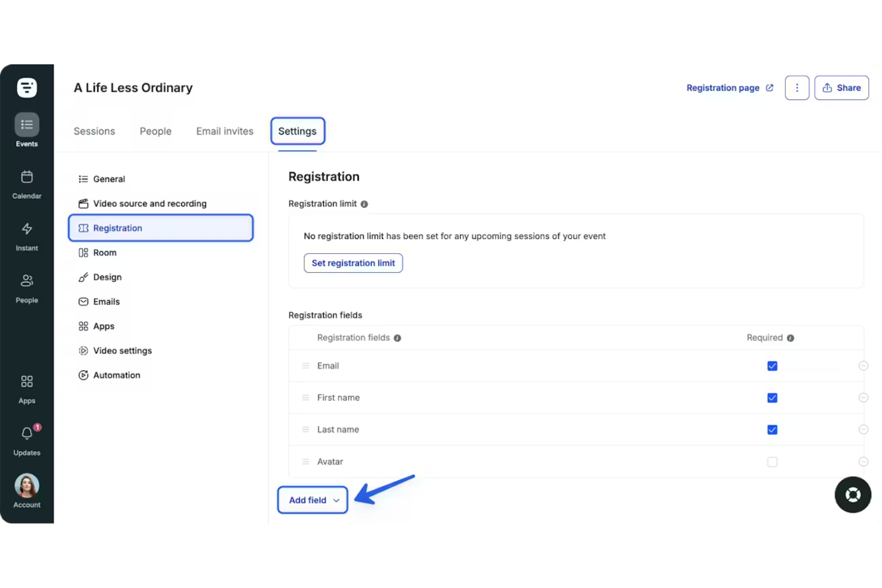This screenshot has height=588, width=882.
Task: Disable the required checkbox for Last name
Action: coord(772,430)
